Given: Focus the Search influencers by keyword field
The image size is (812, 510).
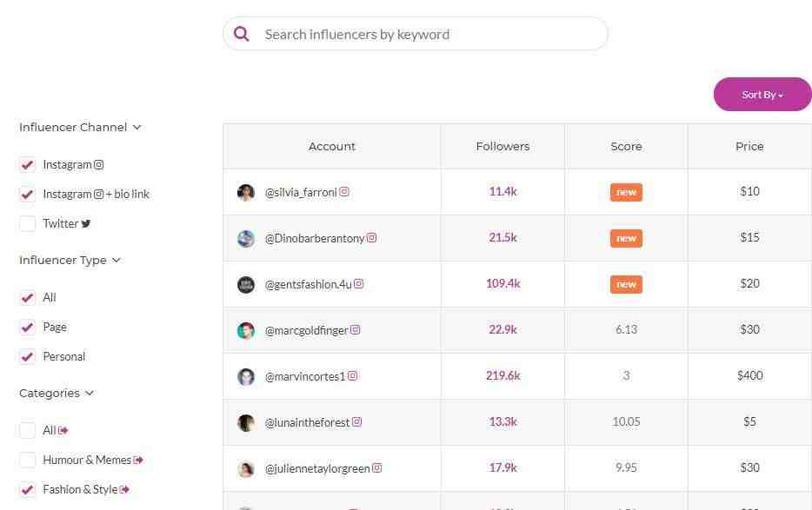Looking at the screenshot, I should [x=416, y=34].
